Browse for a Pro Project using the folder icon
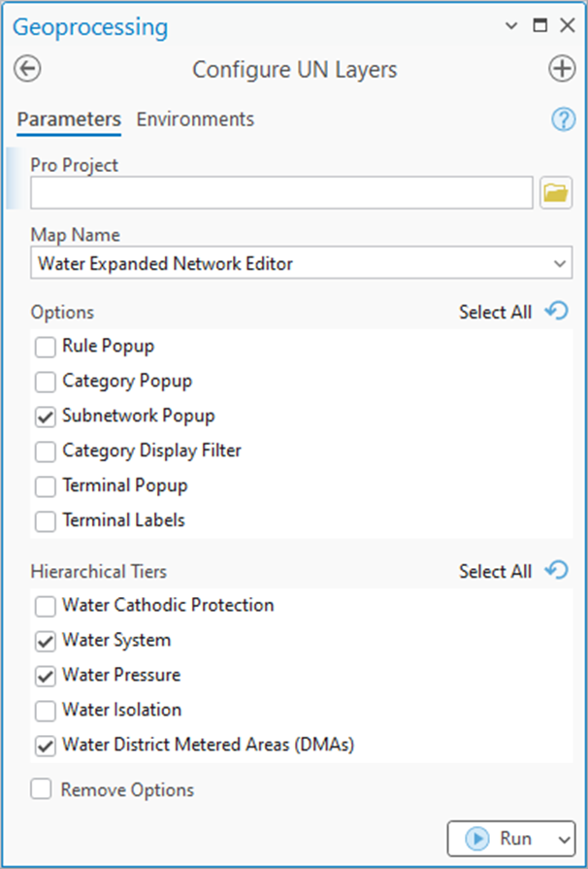Screen dimensions: 588x869 [x=555, y=192]
